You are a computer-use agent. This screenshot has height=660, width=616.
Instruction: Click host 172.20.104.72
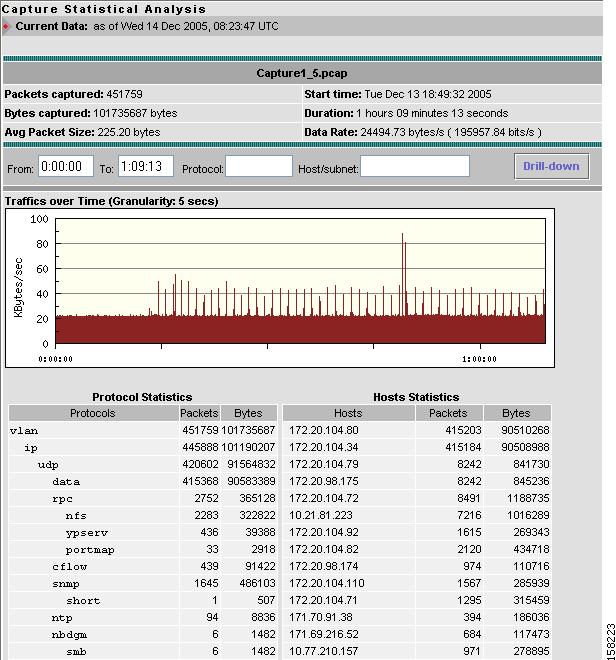[324, 498]
